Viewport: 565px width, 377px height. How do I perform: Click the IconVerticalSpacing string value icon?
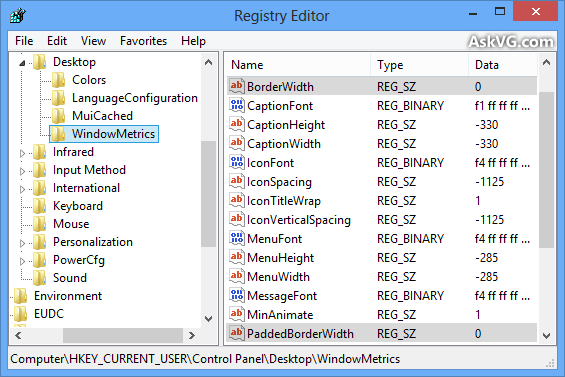point(237,219)
